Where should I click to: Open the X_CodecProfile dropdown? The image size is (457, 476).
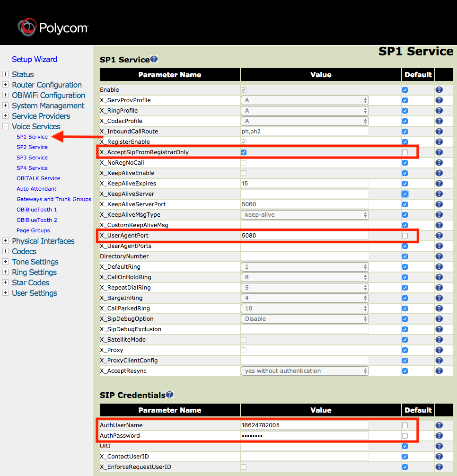(x=304, y=121)
